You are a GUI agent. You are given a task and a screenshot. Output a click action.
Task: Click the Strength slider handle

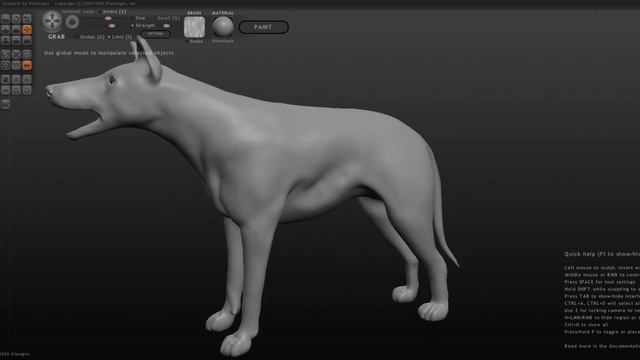(x=112, y=26)
